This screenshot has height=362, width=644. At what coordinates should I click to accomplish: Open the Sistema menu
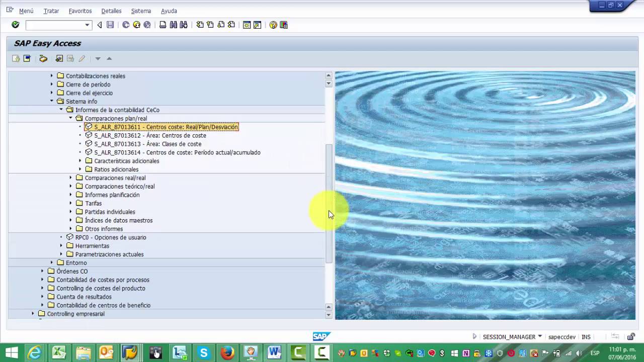point(141,11)
